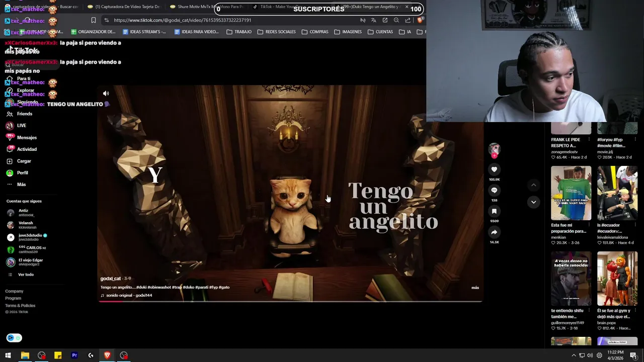
Task: Open the REDES SOCIALES bookmarks folder
Action: coord(276,32)
